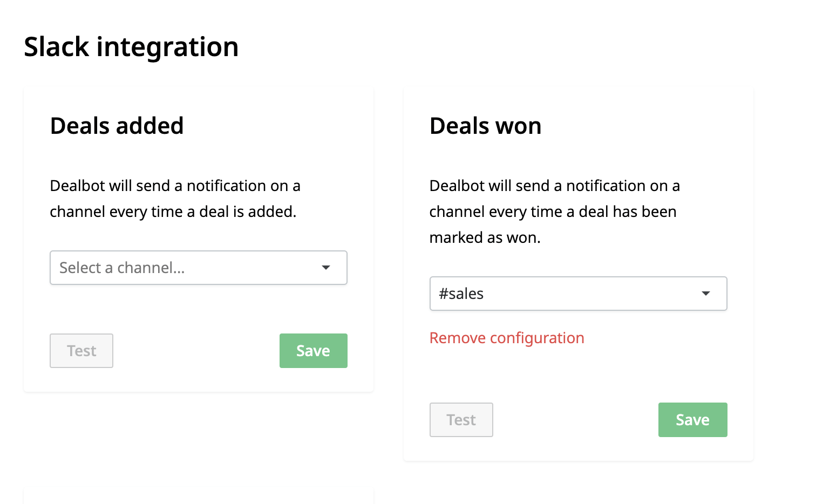Click first description line in Deals added card

pyautogui.click(x=175, y=186)
